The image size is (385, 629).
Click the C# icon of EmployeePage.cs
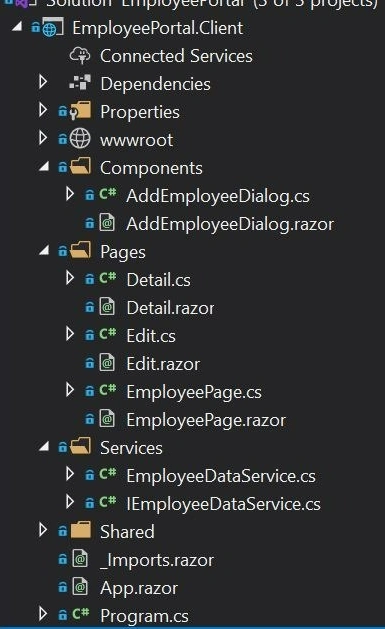108,390
